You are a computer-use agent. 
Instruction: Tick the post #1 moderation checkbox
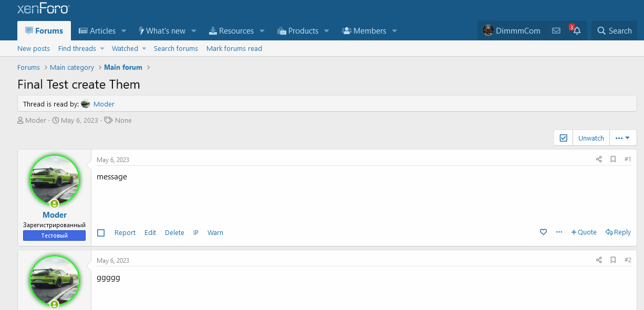(x=101, y=233)
